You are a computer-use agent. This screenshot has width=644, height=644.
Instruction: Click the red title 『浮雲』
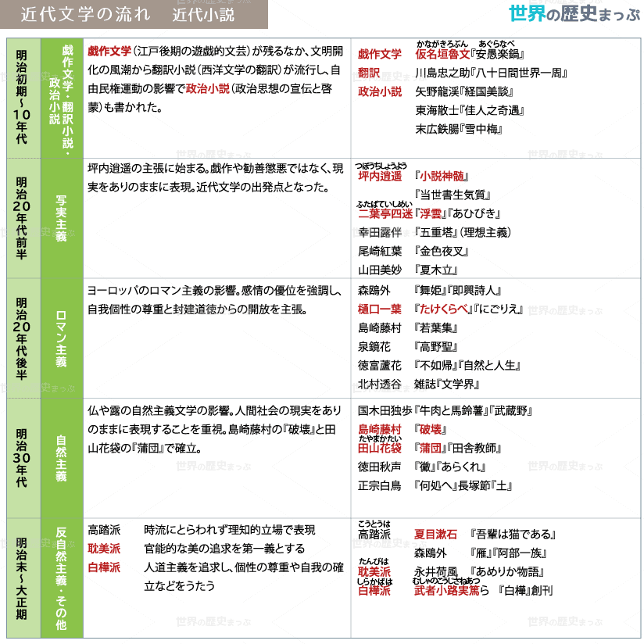click(430, 213)
